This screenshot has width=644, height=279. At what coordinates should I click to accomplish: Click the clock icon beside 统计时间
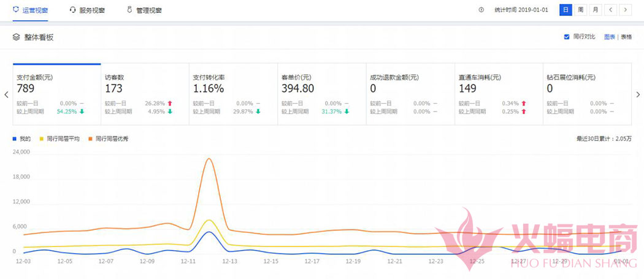click(x=481, y=10)
